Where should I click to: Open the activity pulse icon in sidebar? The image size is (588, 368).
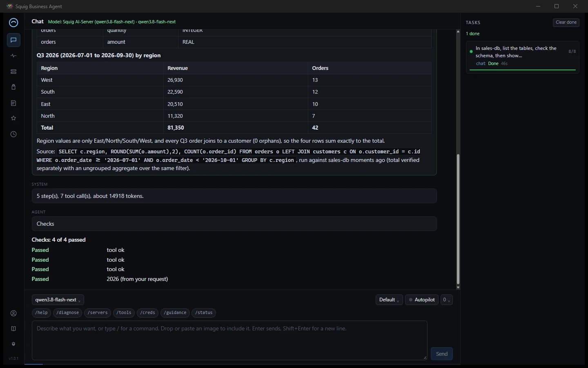coord(13,56)
